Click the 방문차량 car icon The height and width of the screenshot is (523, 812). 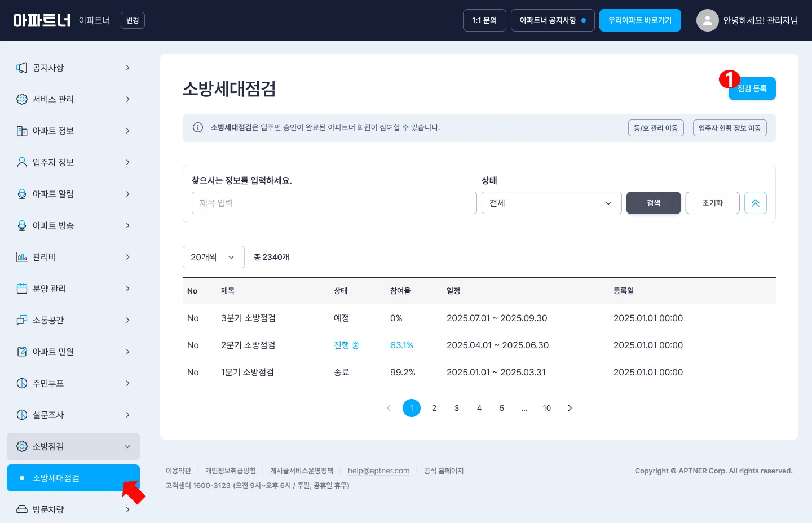[x=22, y=509]
